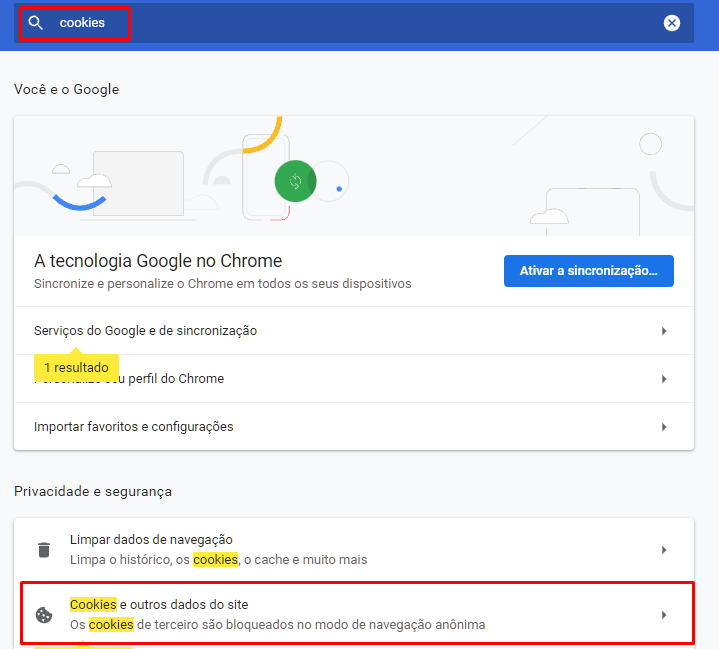Image resolution: width=719 pixels, height=649 pixels.
Task: Expand arrow for Cookies e outros dados do site
Action: coord(664,615)
